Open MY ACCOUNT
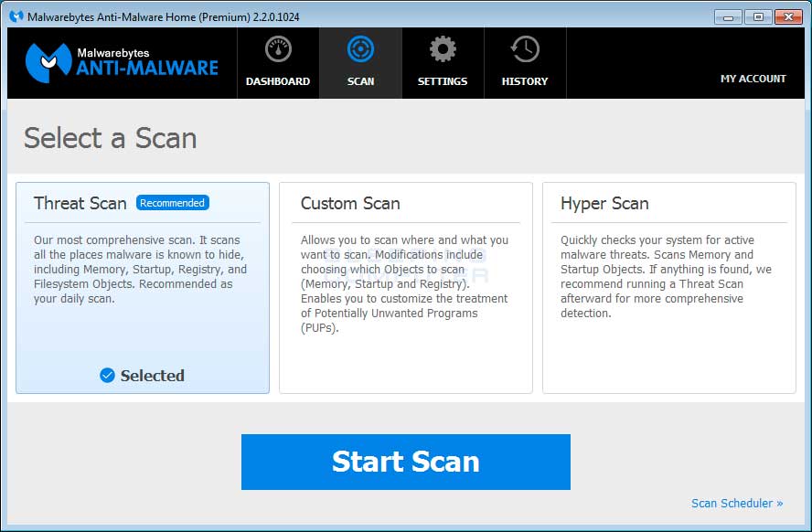 click(x=753, y=79)
